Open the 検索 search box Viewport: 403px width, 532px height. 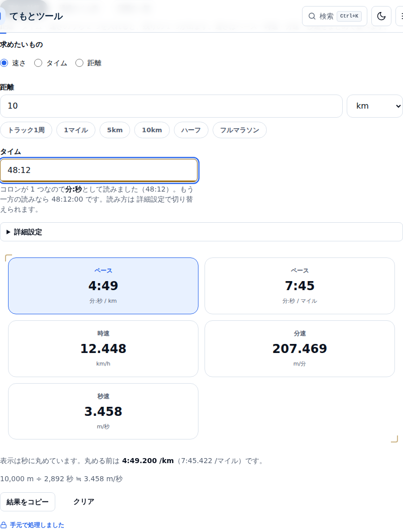point(335,16)
